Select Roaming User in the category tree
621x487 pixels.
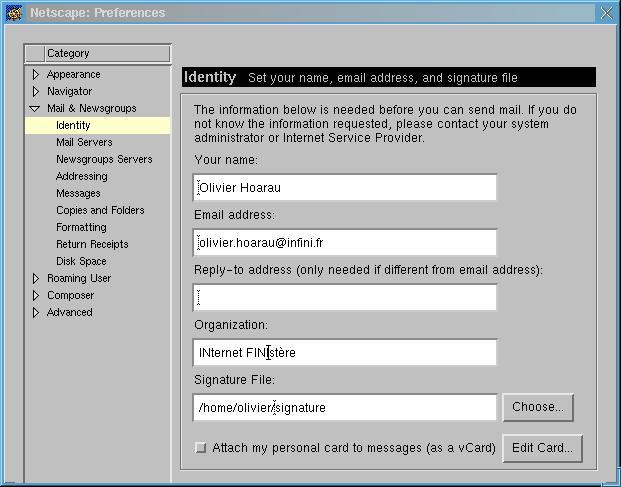(79, 278)
